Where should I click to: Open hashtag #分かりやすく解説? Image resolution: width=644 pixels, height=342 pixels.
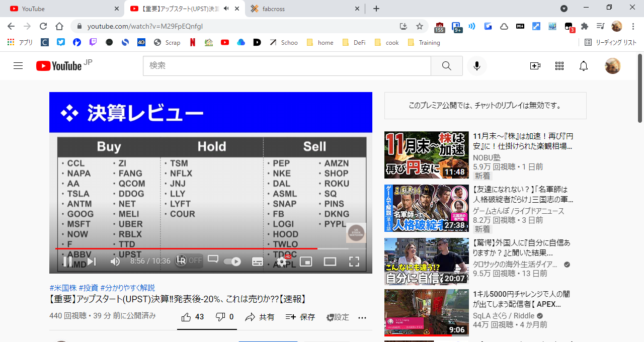pyautogui.click(x=128, y=288)
